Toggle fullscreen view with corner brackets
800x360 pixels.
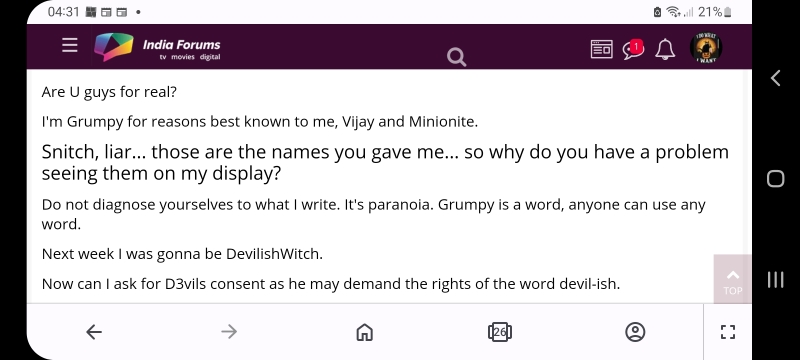click(x=728, y=332)
